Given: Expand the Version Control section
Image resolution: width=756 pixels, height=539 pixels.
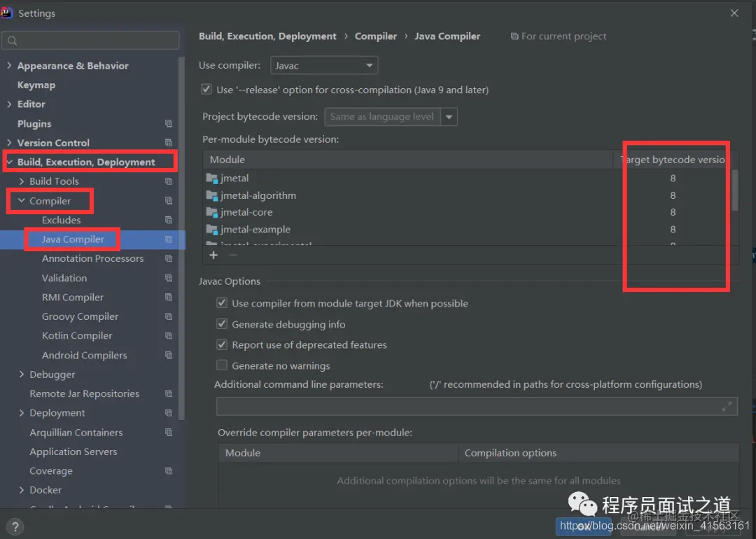Looking at the screenshot, I should pyautogui.click(x=9, y=142).
